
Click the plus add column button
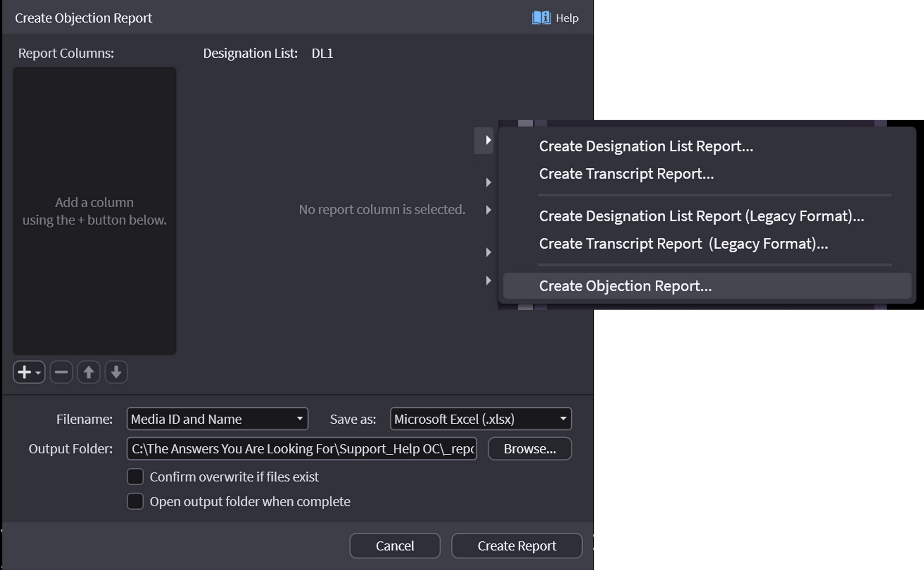click(x=25, y=372)
